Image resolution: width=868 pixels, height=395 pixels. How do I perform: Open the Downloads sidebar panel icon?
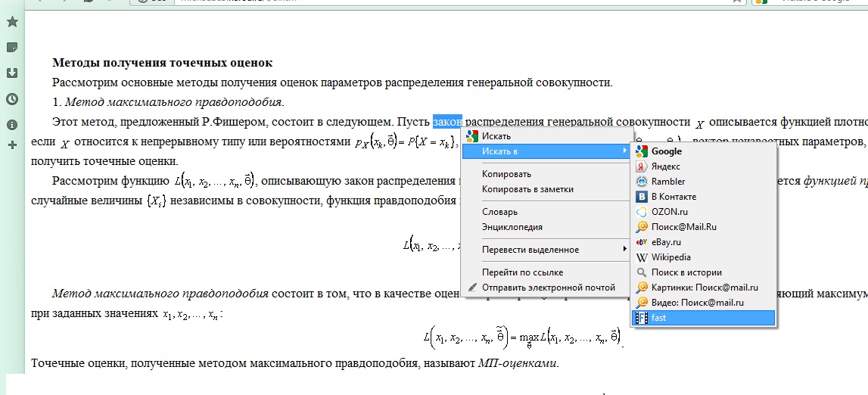click(x=11, y=73)
